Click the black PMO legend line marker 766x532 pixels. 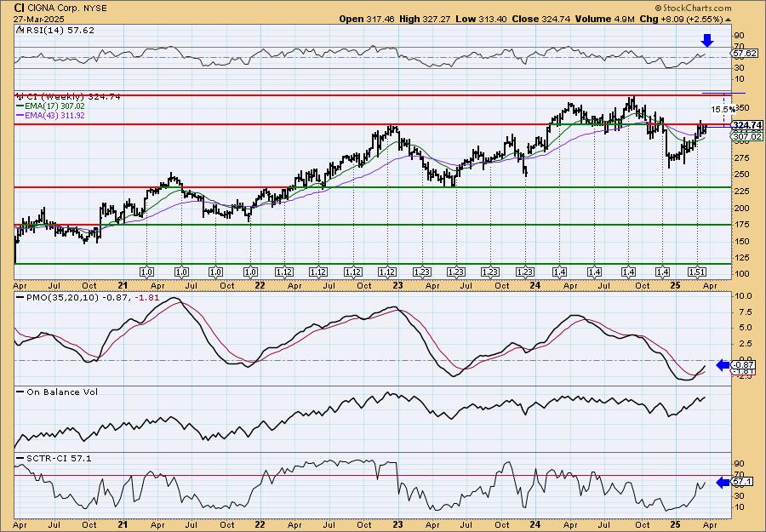click(20, 297)
